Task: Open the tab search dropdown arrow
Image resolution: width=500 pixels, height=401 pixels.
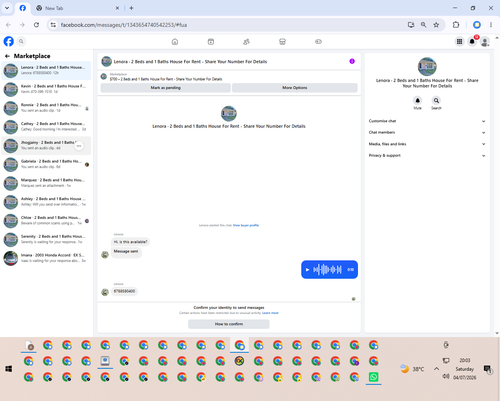Action: (x=7, y=8)
